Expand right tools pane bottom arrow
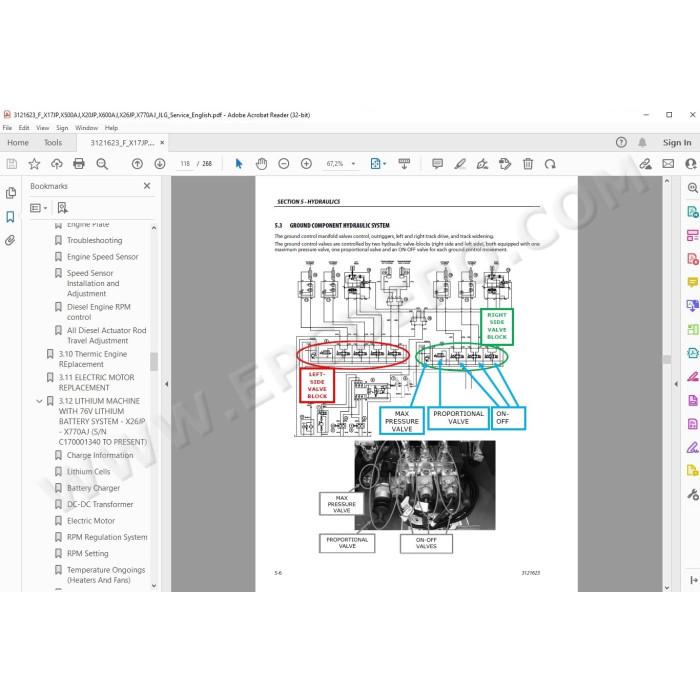700x700 pixels. (x=693, y=580)
